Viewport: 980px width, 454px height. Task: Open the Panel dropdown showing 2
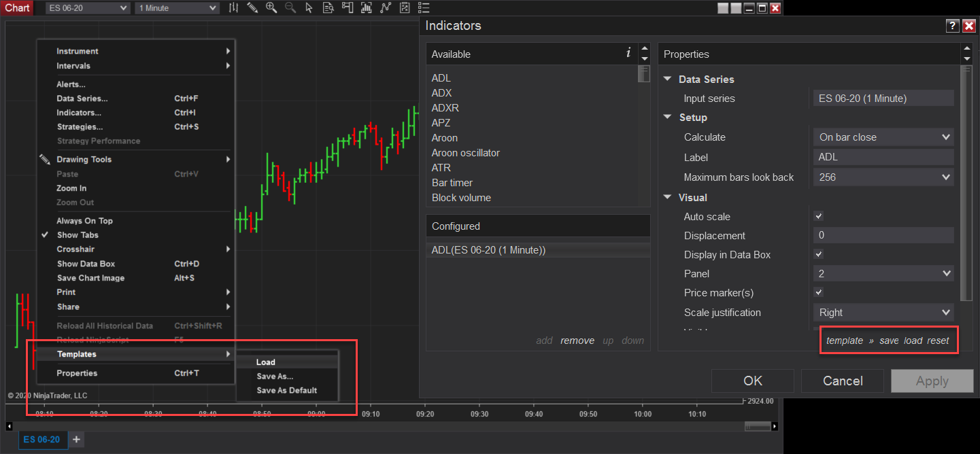(883, 274)
